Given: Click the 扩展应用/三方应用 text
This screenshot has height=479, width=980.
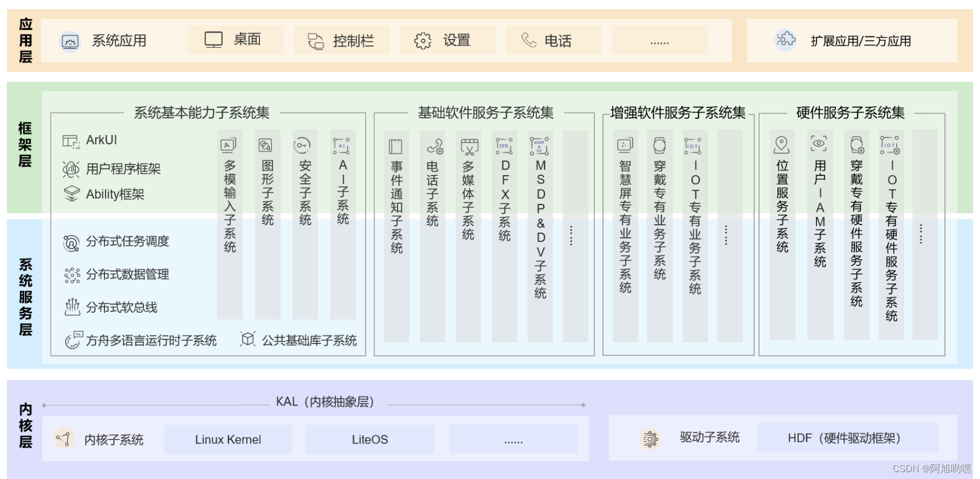Looking at the screenshot, I should (861, 41).
